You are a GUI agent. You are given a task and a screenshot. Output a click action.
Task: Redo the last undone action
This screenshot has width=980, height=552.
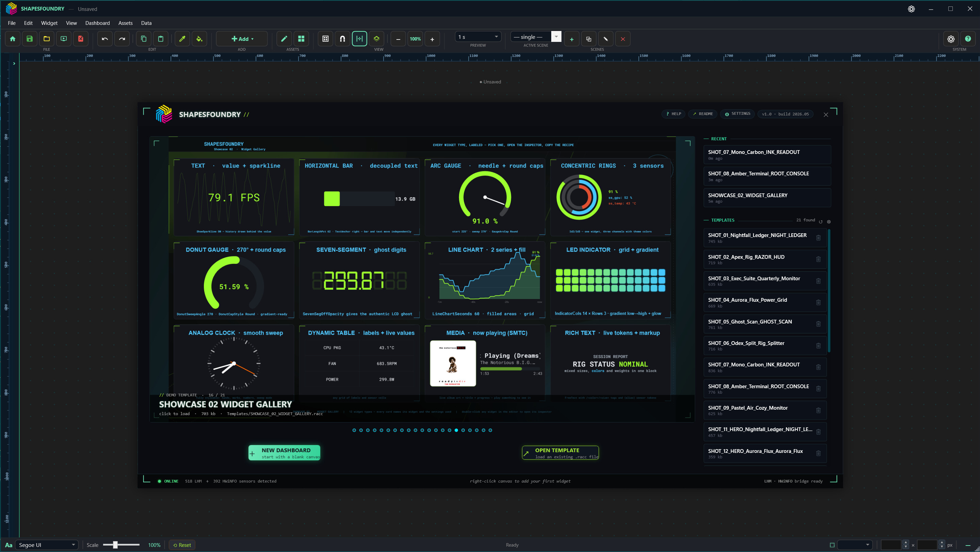[122, 39]
